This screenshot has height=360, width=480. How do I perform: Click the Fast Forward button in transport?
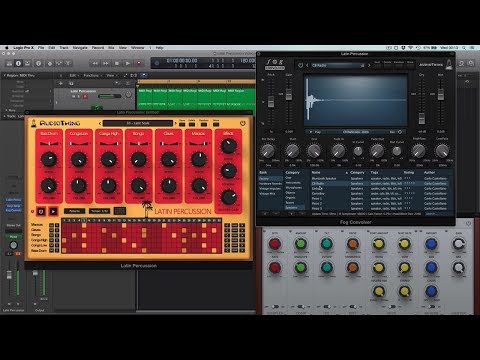point(106,63)
